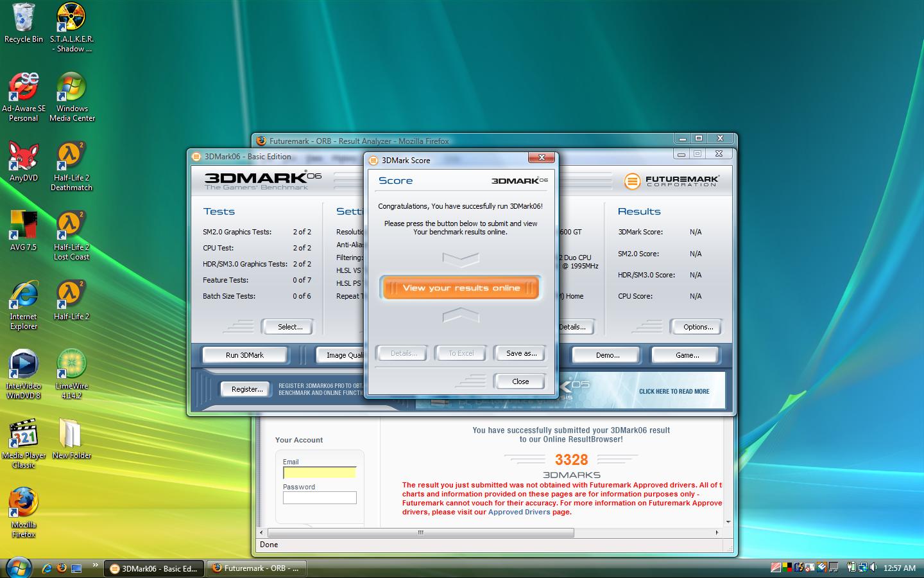
Task: Select the New Folder desktop icon
Action: click(71, 439)
